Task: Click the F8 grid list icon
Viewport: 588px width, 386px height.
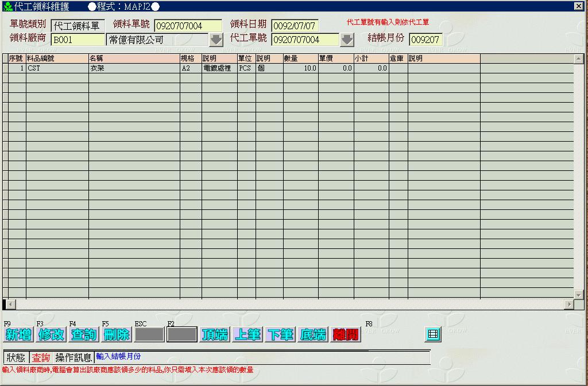Action: pos(432,334)
